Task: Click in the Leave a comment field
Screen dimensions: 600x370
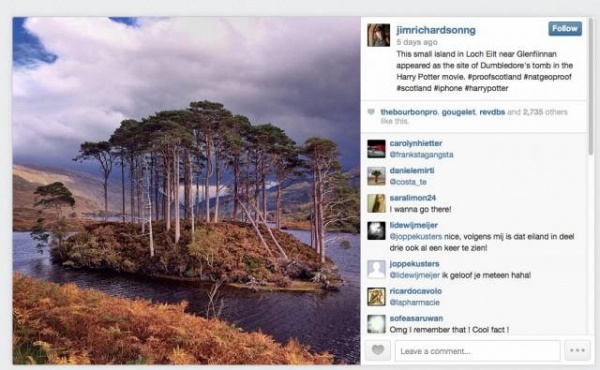Action: 478,350
